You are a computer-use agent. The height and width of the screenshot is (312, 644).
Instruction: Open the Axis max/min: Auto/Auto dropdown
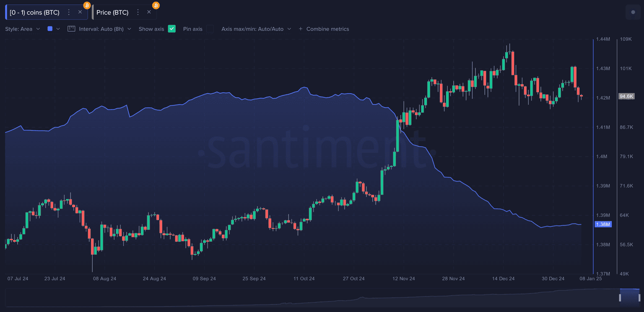(256, 29)
